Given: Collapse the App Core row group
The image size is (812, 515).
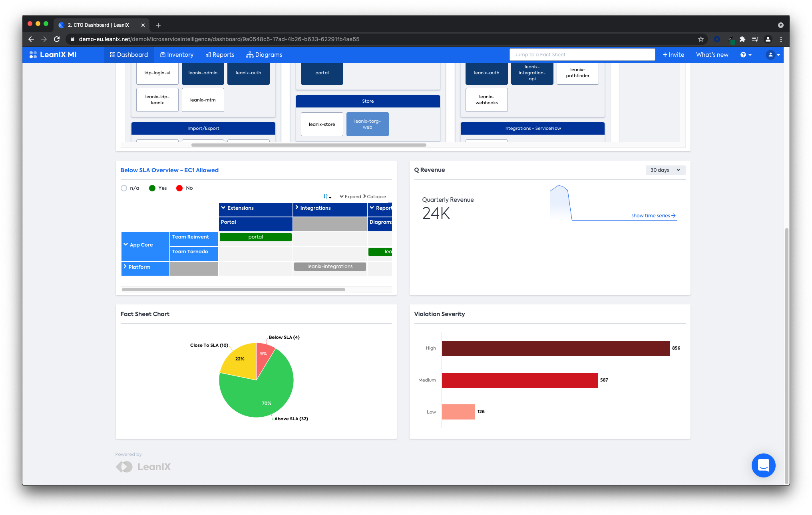Looking at the screenshot, I should 125,245.
